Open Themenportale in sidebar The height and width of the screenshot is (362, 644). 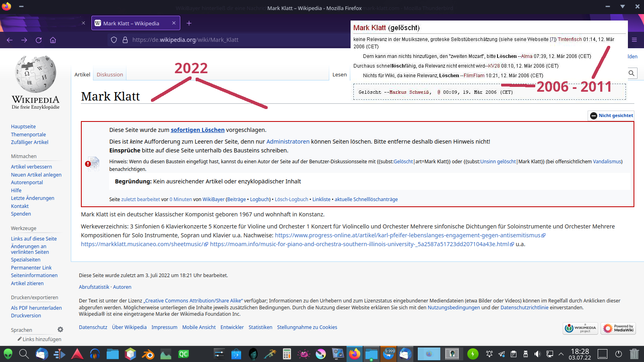28,135
